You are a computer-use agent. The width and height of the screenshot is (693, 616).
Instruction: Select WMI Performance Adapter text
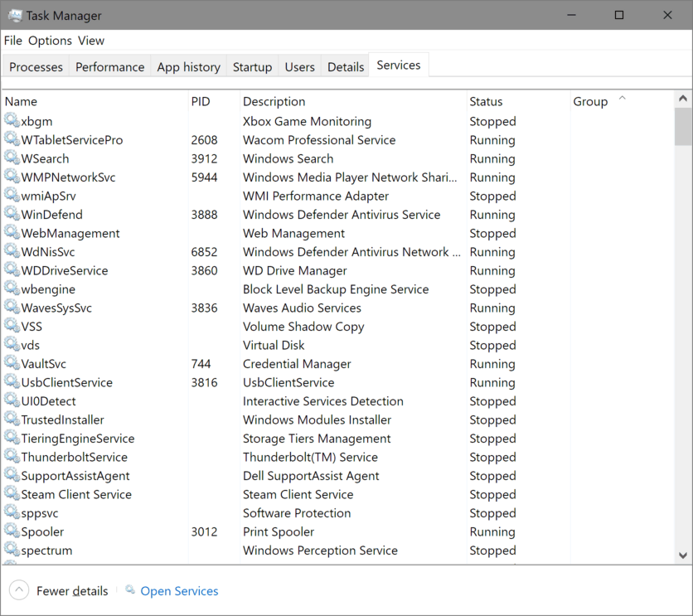tap(316, 196)
